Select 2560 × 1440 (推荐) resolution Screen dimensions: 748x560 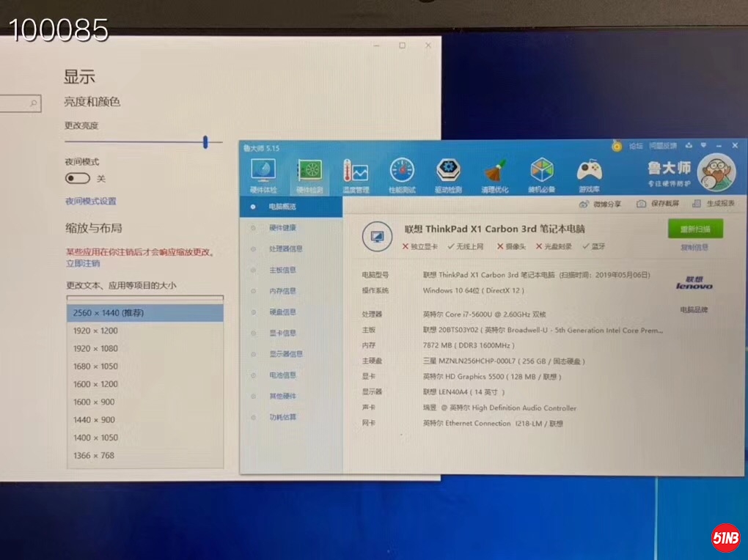point(145,313)
